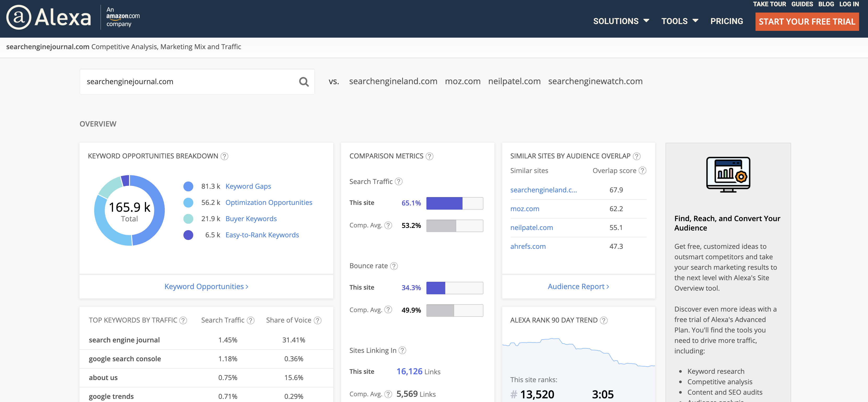Open the Easy-to-Rank Keywords link
This screenshot has width=868, height=402.
262,235
